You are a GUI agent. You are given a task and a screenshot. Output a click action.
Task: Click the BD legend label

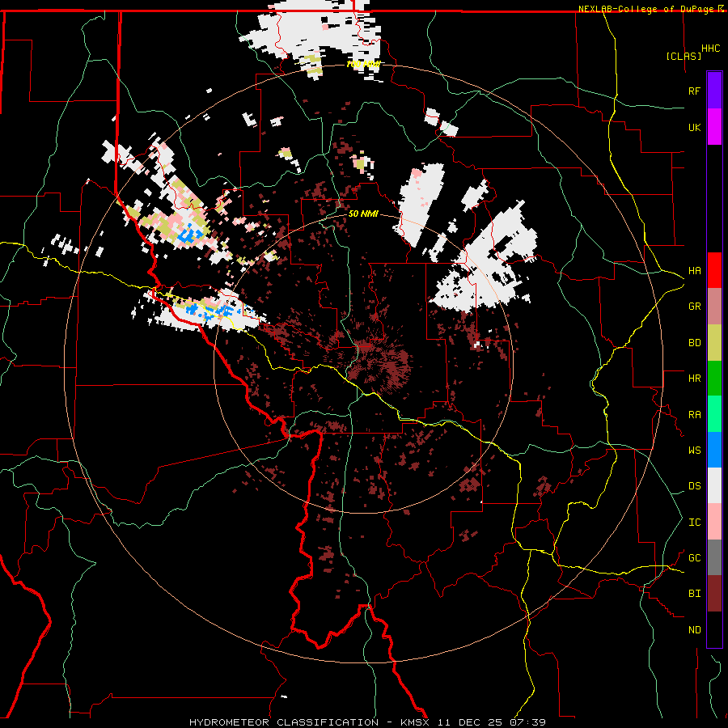pos(694,343)
